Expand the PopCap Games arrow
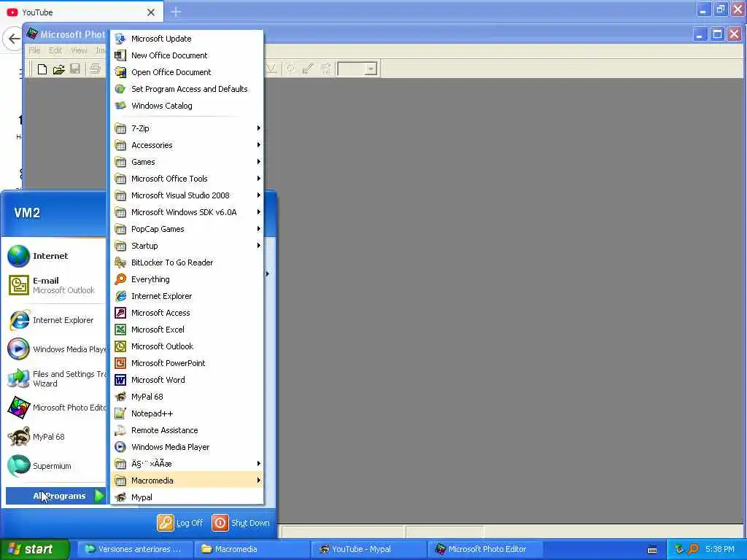This screenshot has height=560, width=747. [x=259, y=229]
